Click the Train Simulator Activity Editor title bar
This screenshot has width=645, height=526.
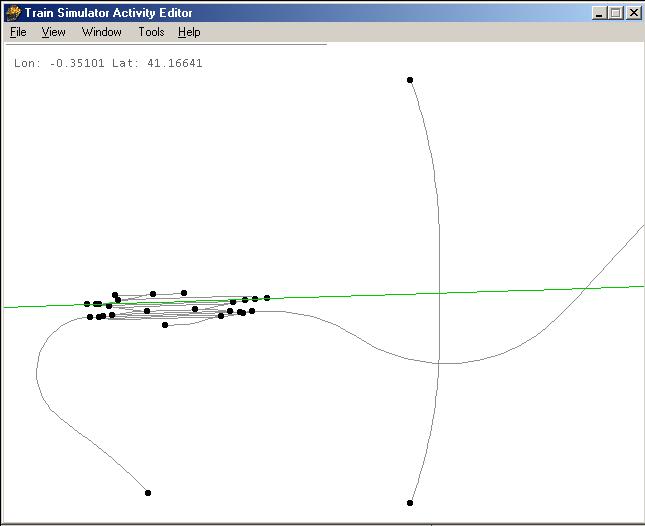[300, 13]
